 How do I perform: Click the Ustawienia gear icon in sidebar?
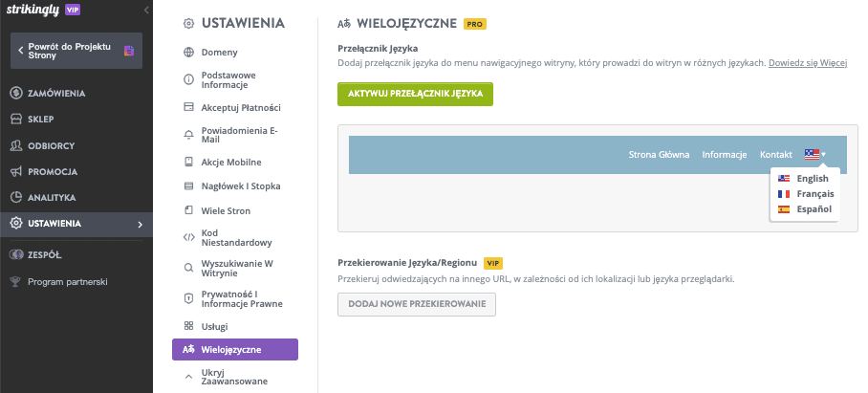(16, 224)
